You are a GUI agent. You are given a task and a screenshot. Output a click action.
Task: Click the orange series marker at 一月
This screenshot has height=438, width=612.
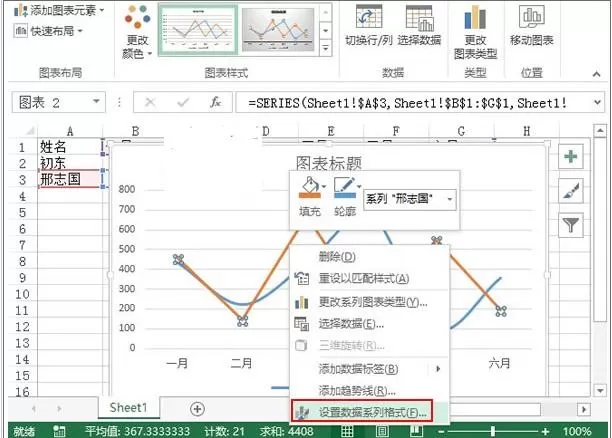(178, 260)
